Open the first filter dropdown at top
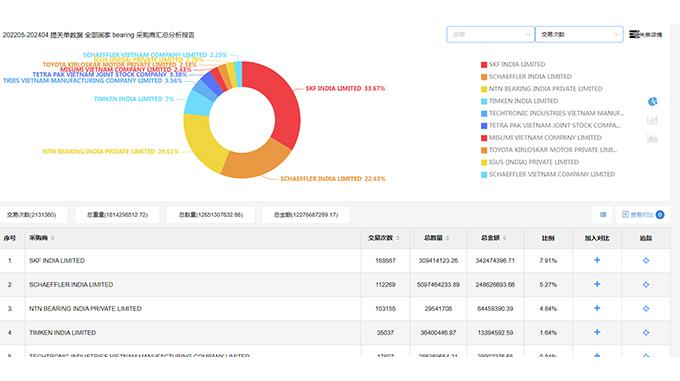The image size is (680, 381). (490, 34)
